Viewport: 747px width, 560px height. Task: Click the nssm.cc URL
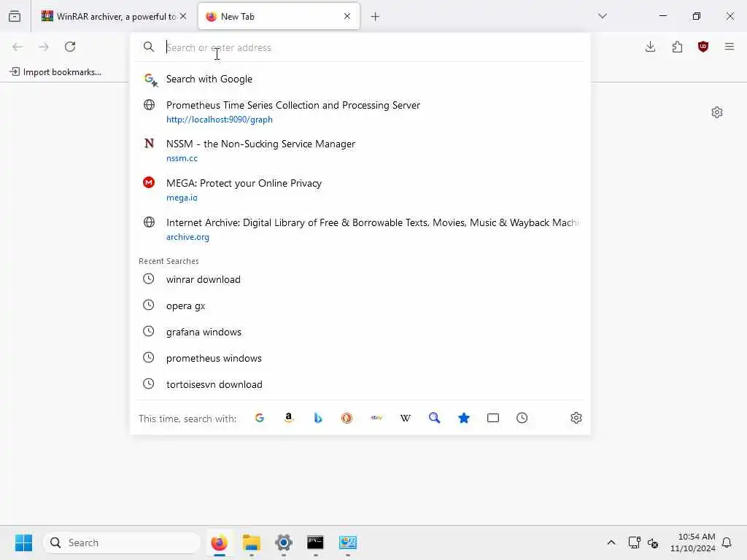click(182, 158)
